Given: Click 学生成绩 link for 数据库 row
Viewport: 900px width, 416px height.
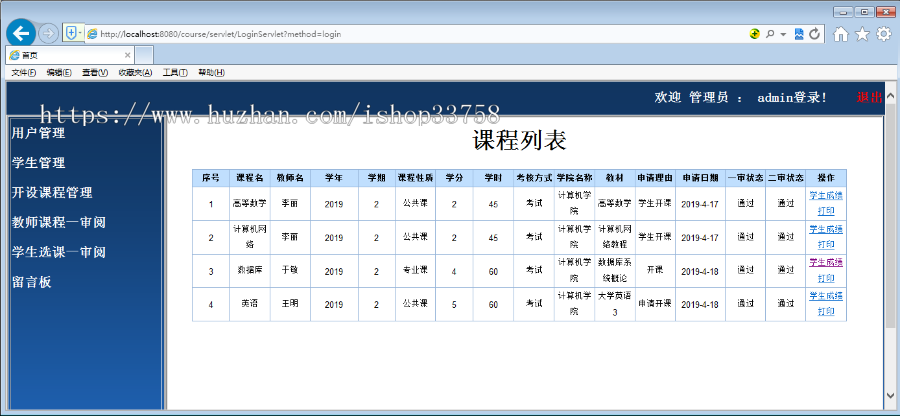Looking at the screenshot, I should point(826,263).
